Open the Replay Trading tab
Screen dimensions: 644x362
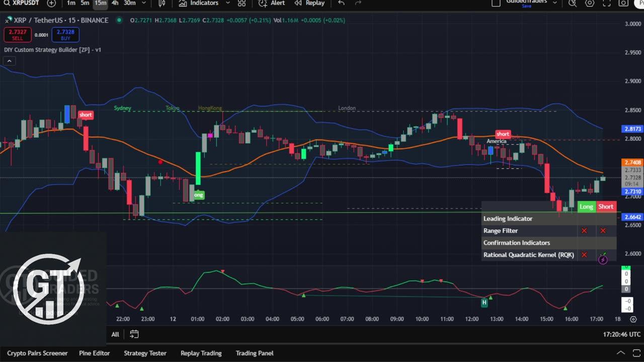point(201,353)
